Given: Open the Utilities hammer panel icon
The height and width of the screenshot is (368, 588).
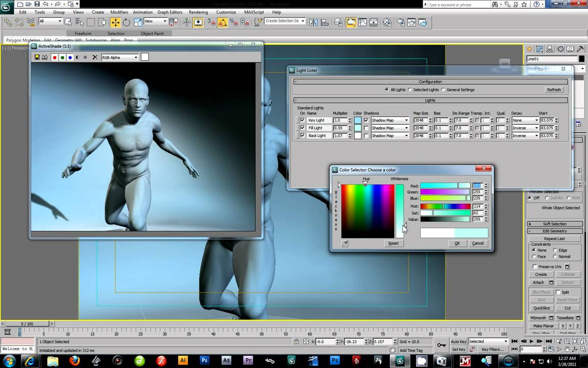Looking at the screenshot, I should click(x=580, y=49).
